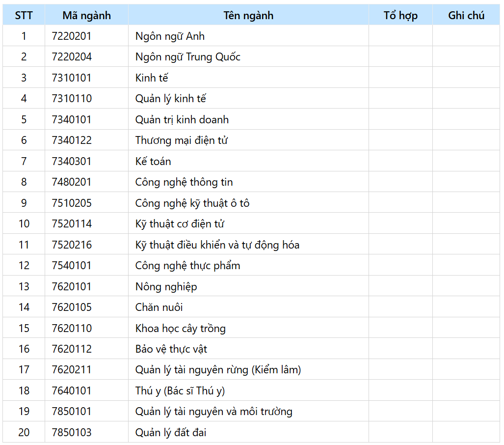
Task: Select Thương mại điện tử entry
Action: click(x=182, y=140)
